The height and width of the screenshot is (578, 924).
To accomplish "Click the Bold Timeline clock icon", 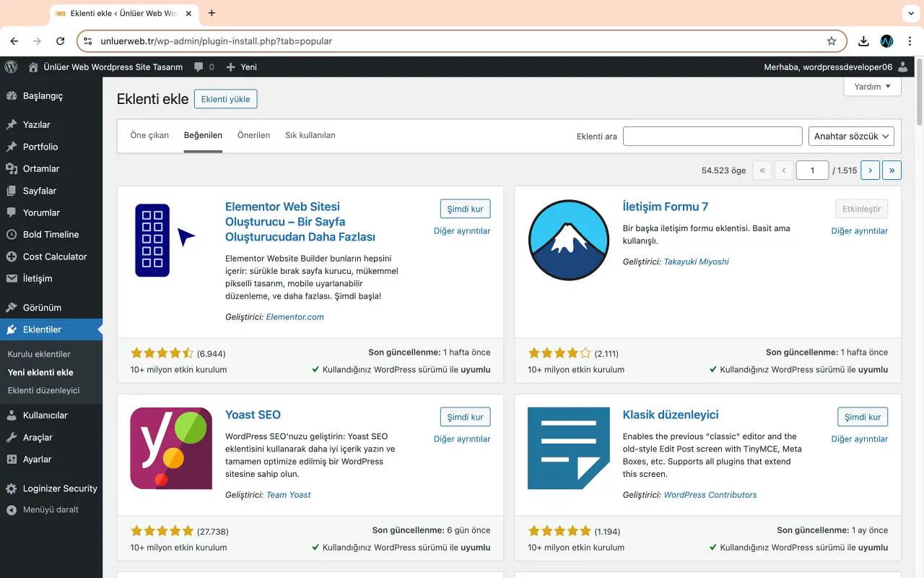I will (11, 234).
